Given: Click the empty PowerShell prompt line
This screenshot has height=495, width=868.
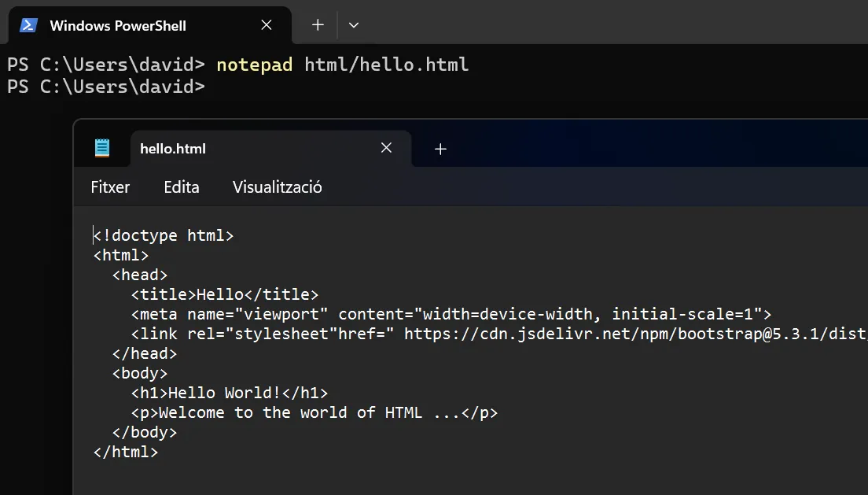Looking at the screenshot, I should pyautogui.click(x=106, y=86).
